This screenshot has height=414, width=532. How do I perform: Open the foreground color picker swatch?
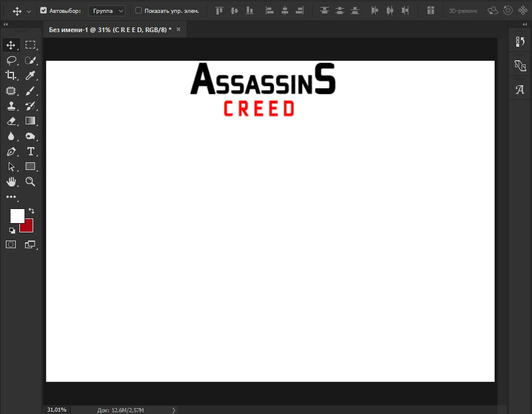pos(17,216)
